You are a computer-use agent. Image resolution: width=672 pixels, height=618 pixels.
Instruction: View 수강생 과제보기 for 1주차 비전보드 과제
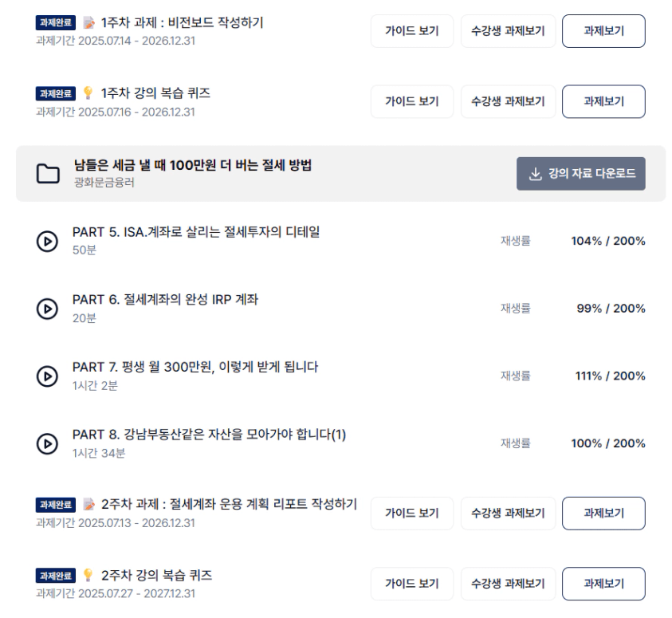pos(508,31)
